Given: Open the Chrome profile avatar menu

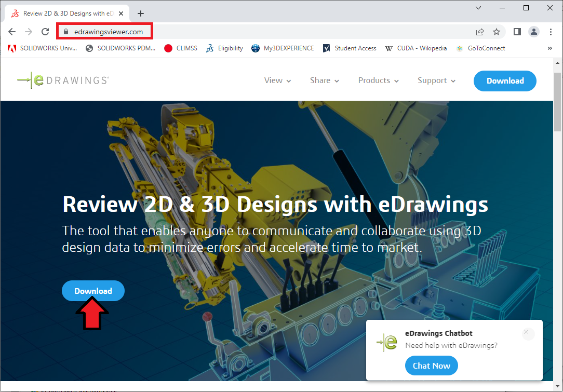Looking at the screenshot, I should click(x=534, y=32).
